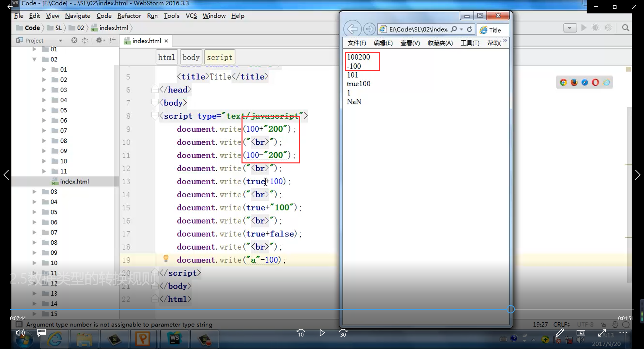Open Project panel settings gear
The image size is (644, 349).
click(100, 40)
